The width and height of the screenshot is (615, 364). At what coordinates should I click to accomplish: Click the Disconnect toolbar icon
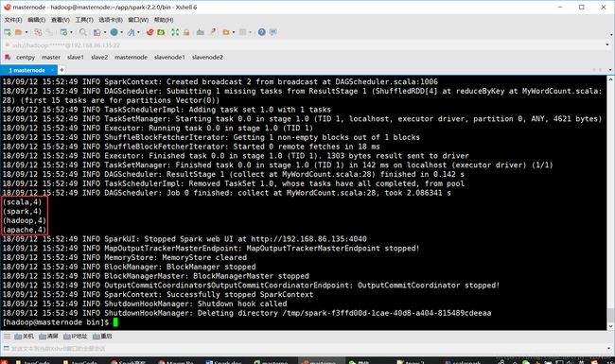pyautogui.click(x=49, y=32)
